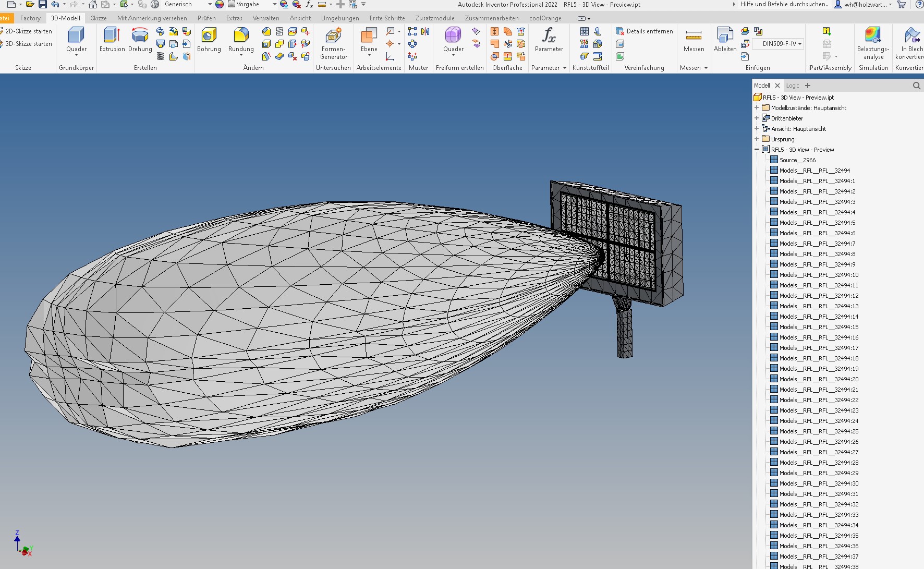Click the mirror icon in Muster panel
This screenshot has width=924, height=569.
(x=425, y=31)
